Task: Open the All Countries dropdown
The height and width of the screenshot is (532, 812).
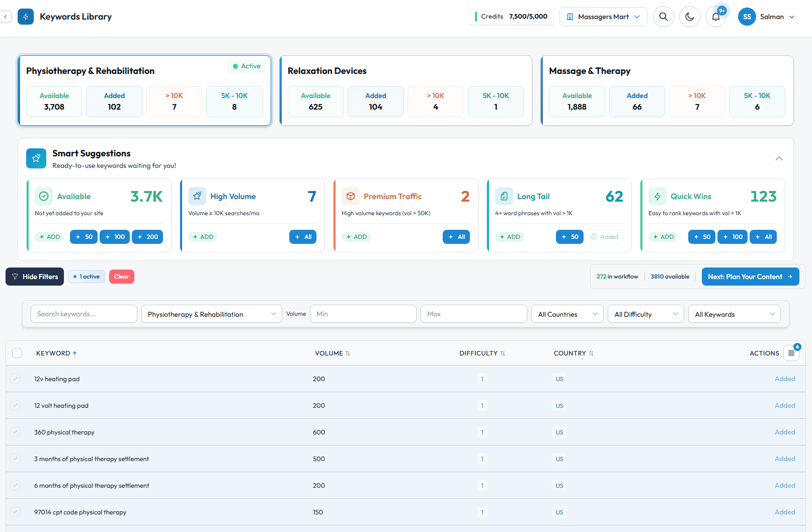Action: (567, 314)
